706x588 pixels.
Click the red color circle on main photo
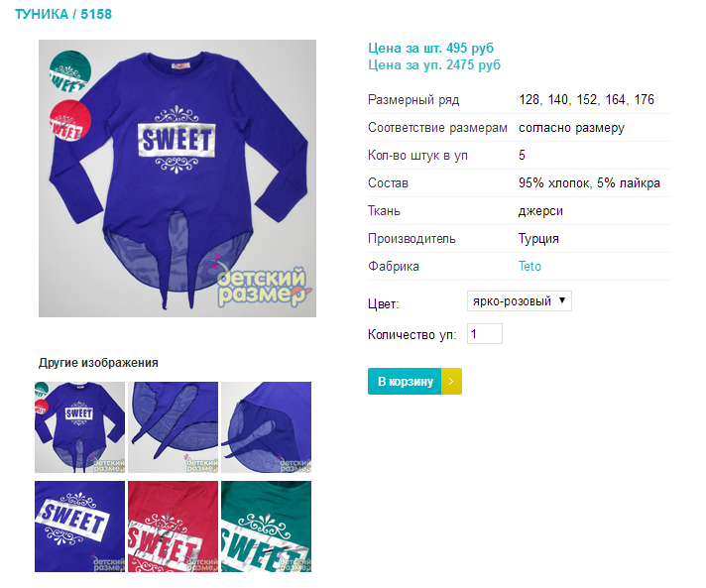click(x=69, y=121)
